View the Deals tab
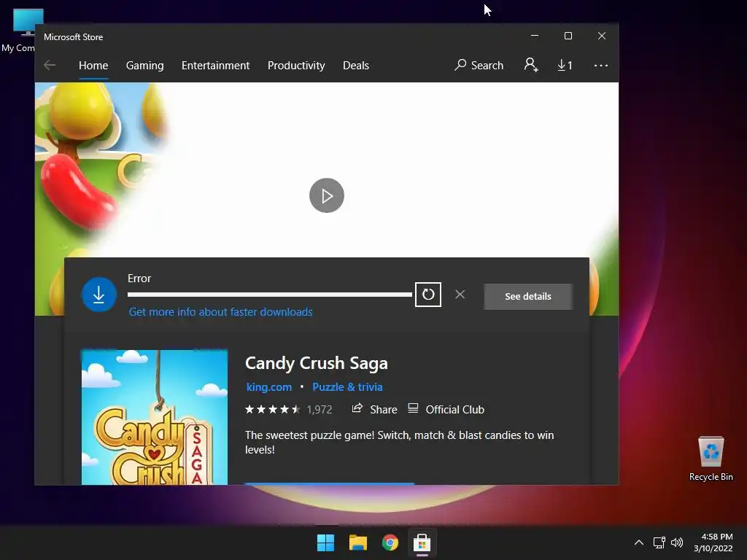 point(356,65)
